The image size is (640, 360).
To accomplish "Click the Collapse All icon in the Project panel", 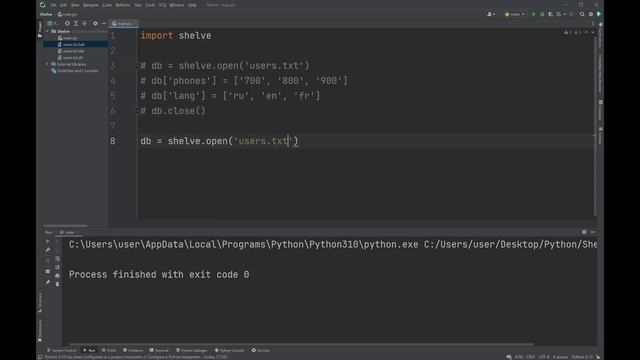I will pos(84,24).
